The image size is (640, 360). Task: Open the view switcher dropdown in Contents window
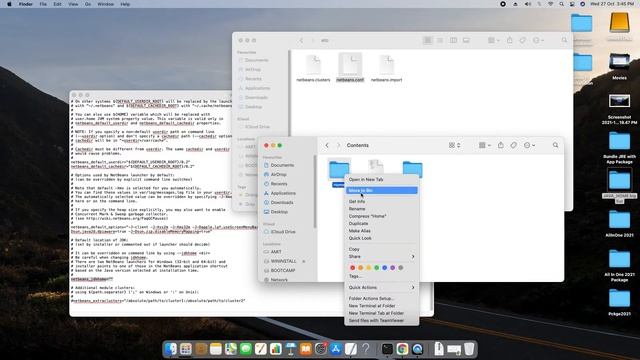click(454, 145)
